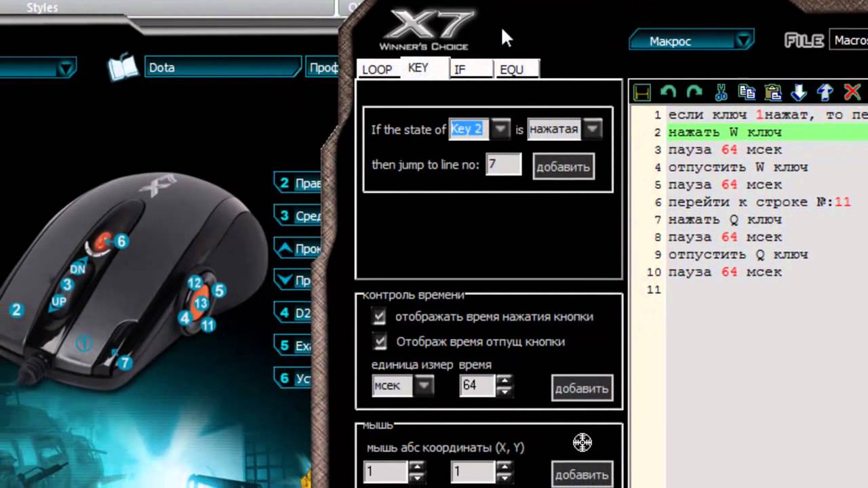
Task: Click the open book icon next to Dota
Action: (x=123, y=68)
